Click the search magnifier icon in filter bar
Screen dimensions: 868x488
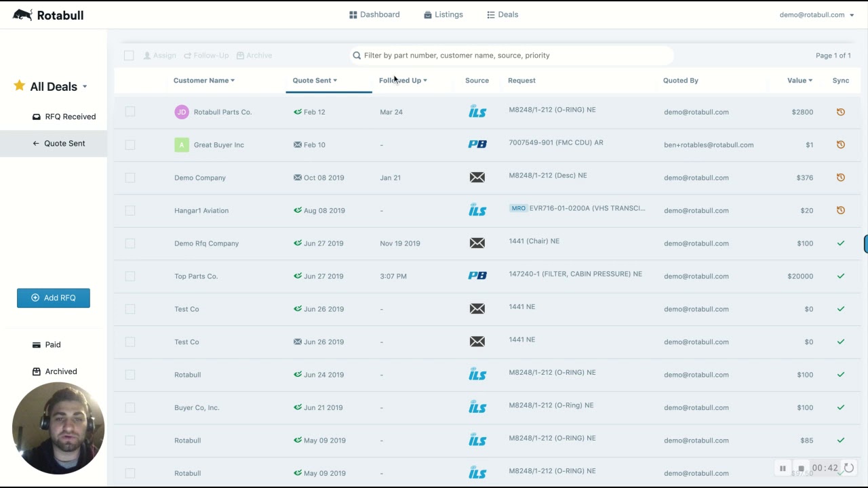tap(357, 56)
